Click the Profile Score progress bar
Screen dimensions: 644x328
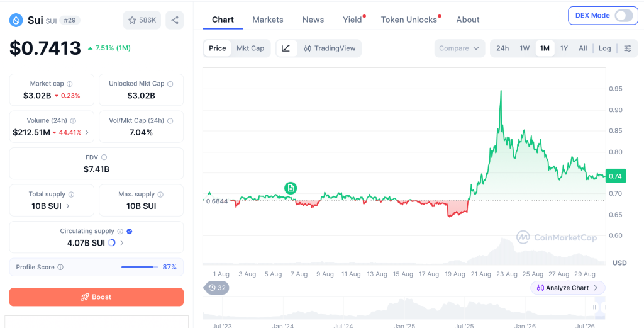pos(140,267)
